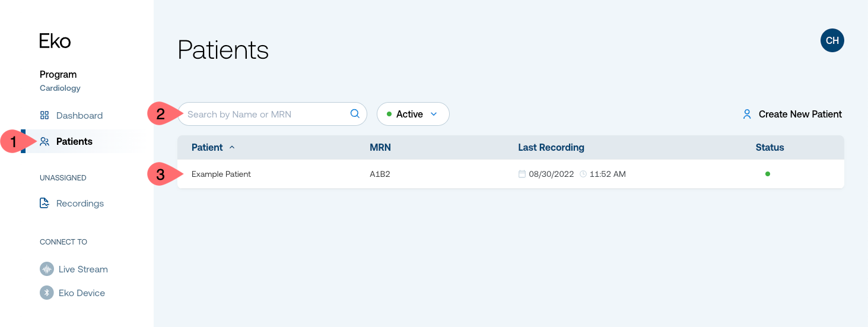
Task: Open the CH user avatar menu
Action: click(x=832, y=40)
